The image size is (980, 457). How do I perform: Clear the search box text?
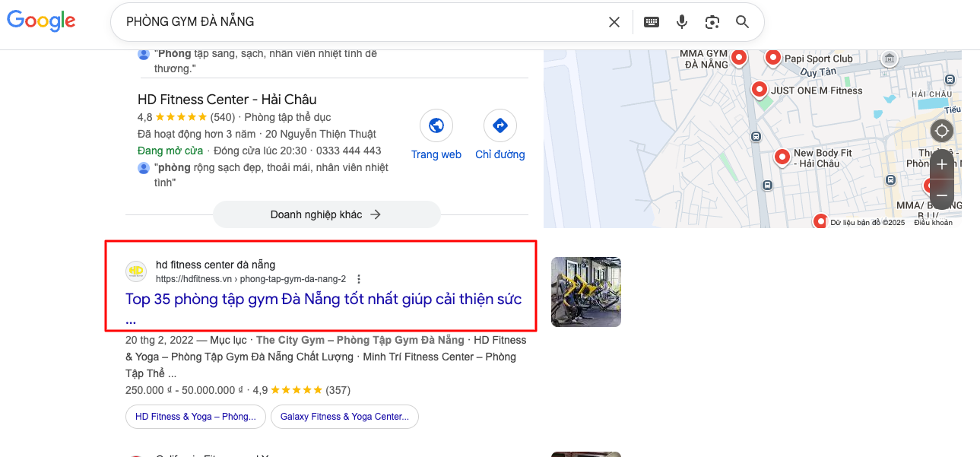coord(614,22)
